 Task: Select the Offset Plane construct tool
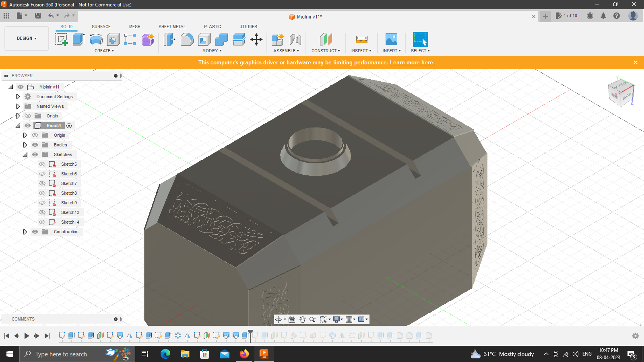[x=326, y=39]
